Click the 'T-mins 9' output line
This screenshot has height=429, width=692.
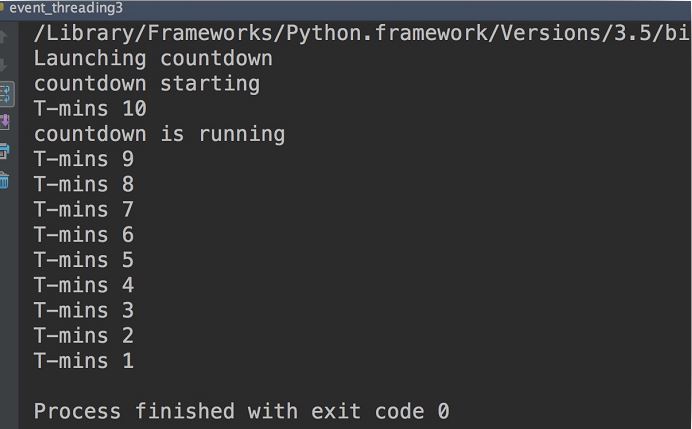coord(84,159)
